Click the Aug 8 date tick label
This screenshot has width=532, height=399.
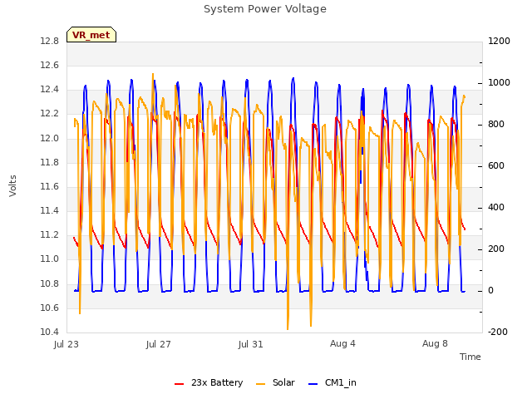tap(435, 343)
